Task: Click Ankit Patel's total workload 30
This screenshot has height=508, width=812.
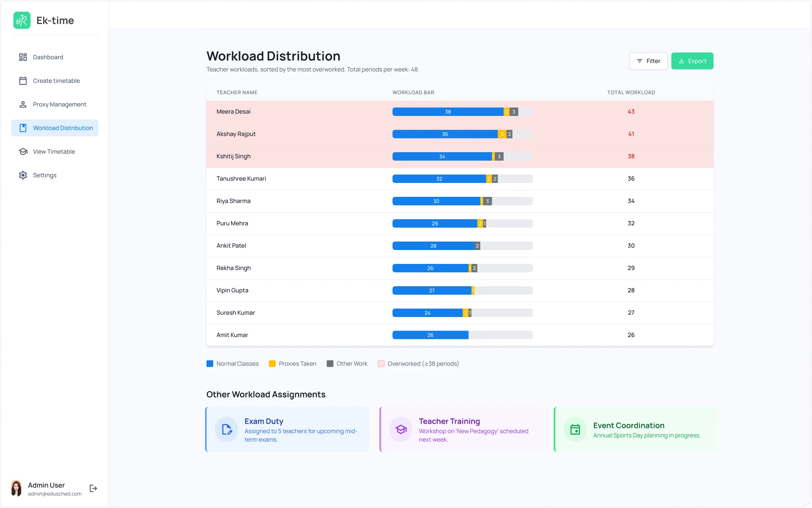Action: pos(631,246)
